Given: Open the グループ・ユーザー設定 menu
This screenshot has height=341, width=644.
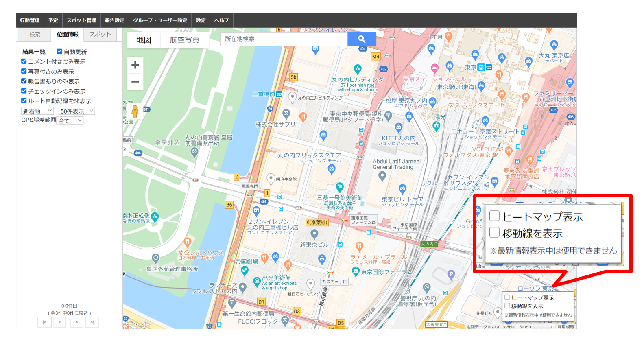Looking at the screenshot, I should 160,20.
